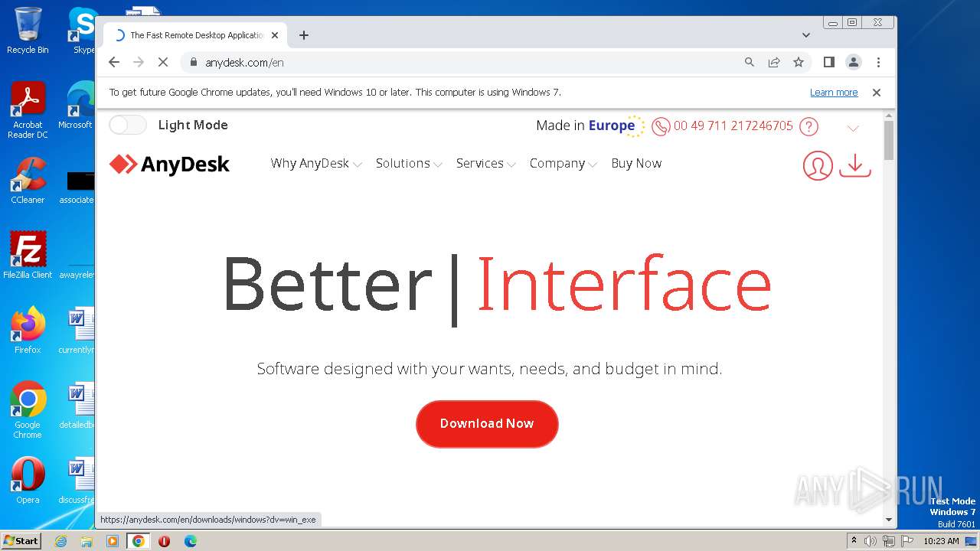The image size is (980, 551).
Task: Open the Chrome profile icon
Action: 854,62
